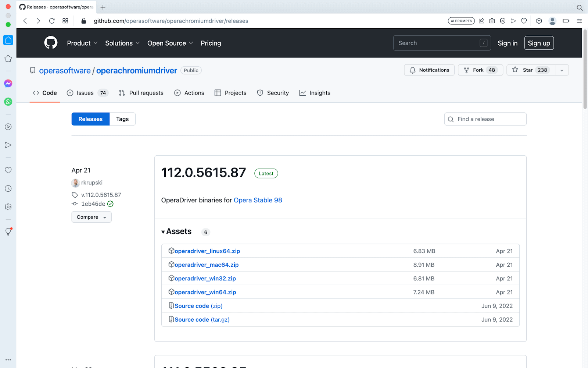Fork the repository

click(x=480, y=70)
